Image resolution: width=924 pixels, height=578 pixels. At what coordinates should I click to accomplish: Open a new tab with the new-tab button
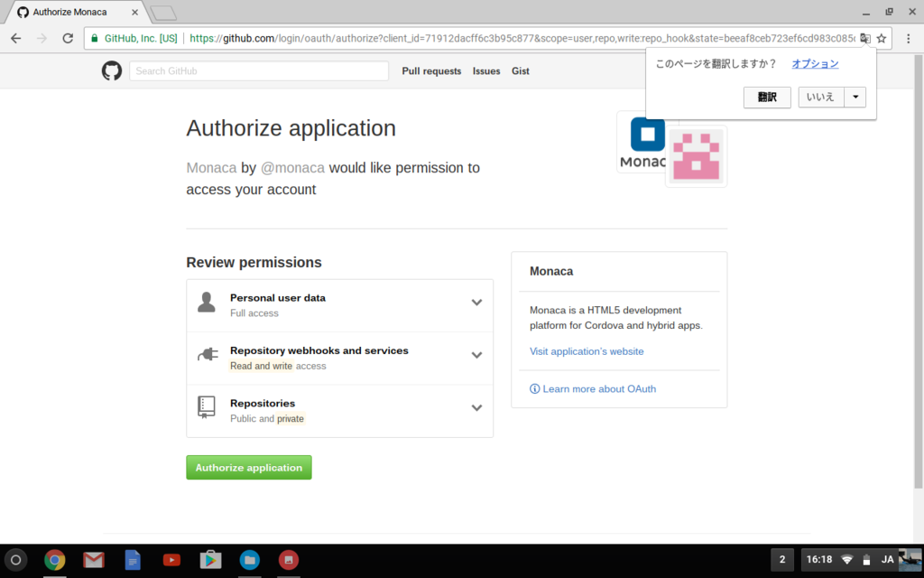[x=163, y=13]
